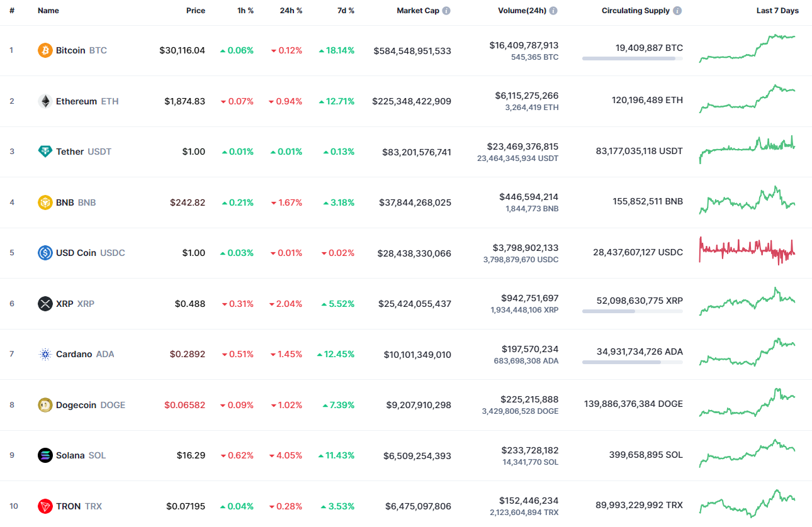Screen dimensions: 812x527
Task: Click Ethereum's 7-day sparkline chart
Action: 747,101
